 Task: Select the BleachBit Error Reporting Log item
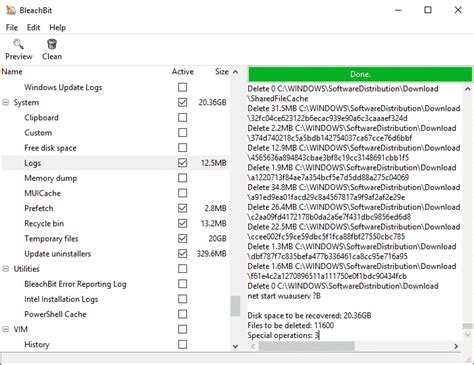point(75,284)
